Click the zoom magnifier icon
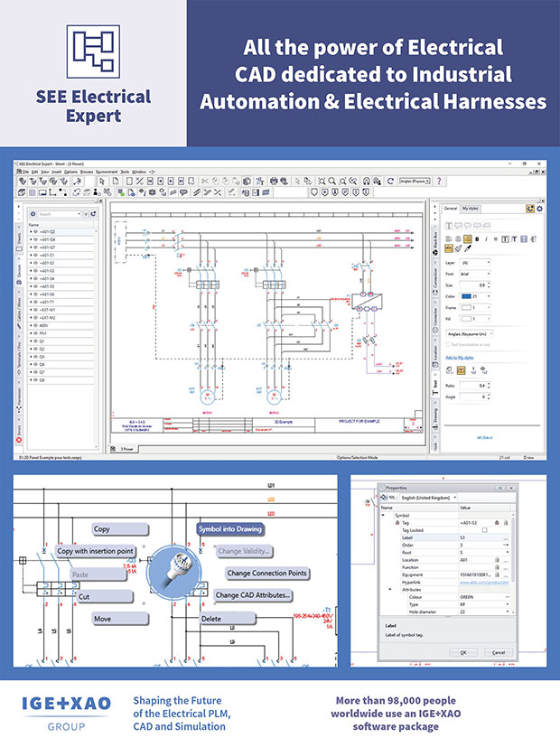Viewport: 560px width, 747px height. click(331, 182)
